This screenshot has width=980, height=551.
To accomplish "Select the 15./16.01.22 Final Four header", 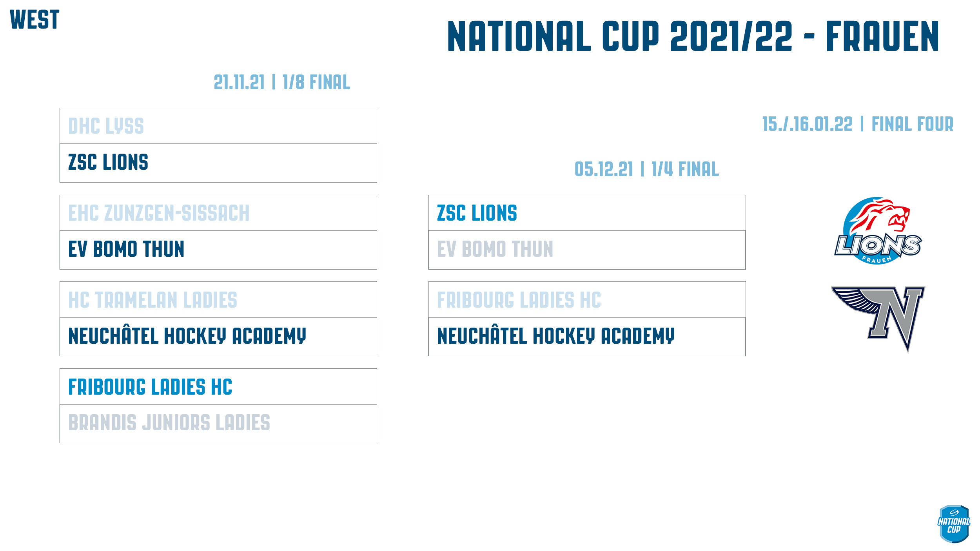I will pyautogui.click(x=858, y=124).
